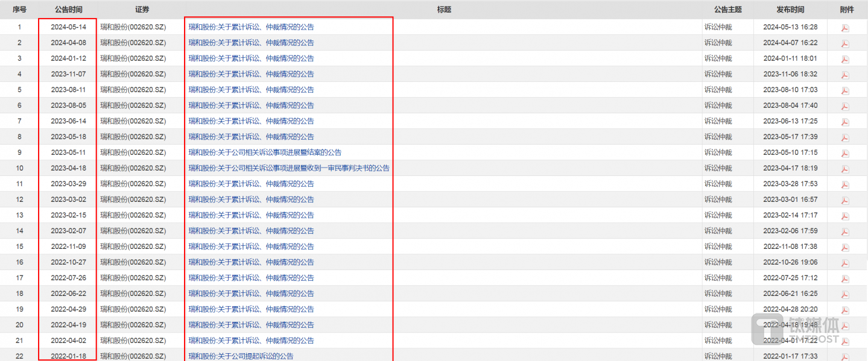Screen dimensions: 868x361
Task: Download PDF for row 15 dated 2022-11-09
Action: (845, 247)
